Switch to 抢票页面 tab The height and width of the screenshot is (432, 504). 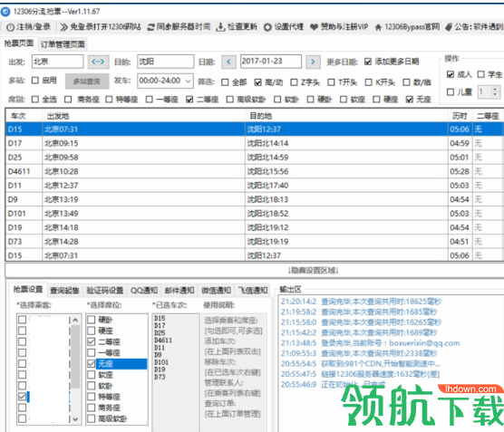coord(19,43)
